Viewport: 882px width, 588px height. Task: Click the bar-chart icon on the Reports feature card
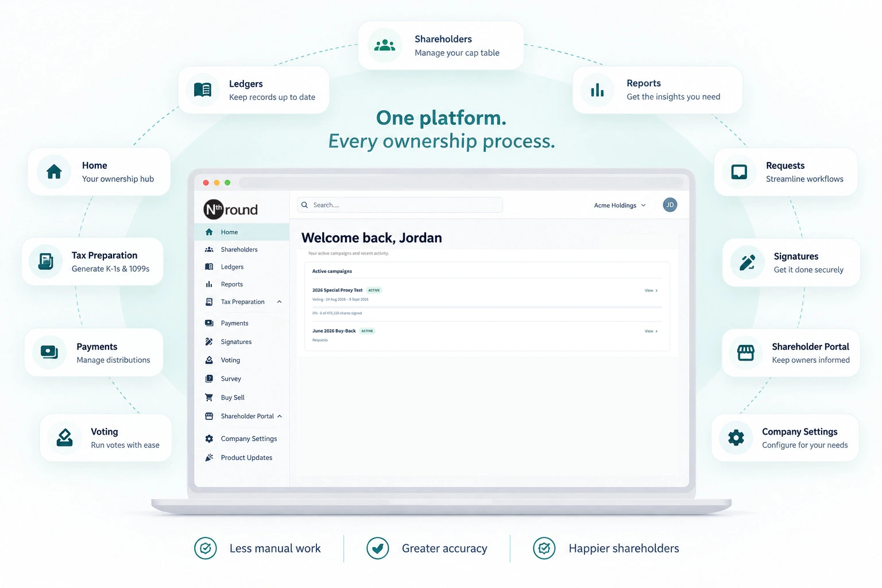597,90
